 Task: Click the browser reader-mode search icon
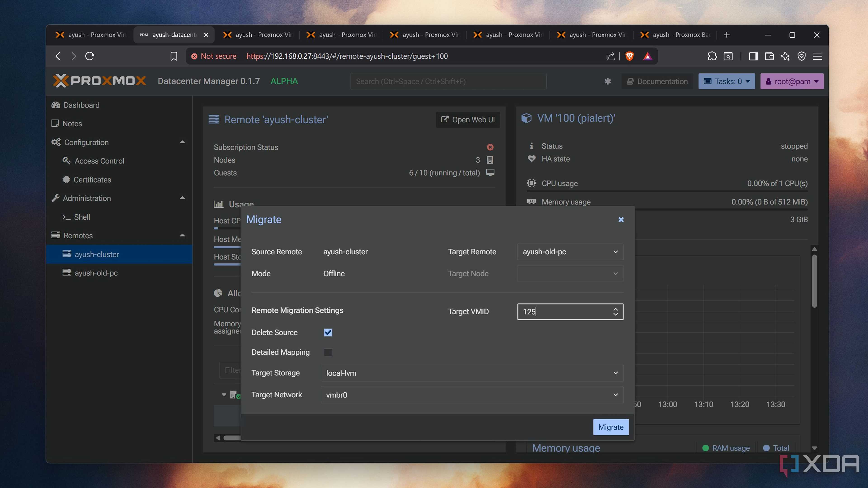click(728, 56)
